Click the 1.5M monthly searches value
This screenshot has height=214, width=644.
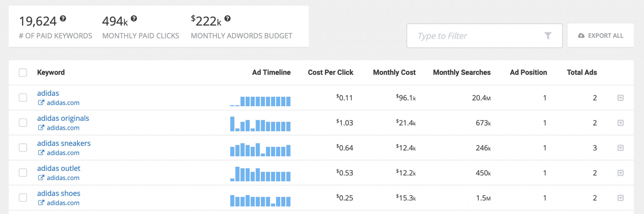click(x=484, y=198)
